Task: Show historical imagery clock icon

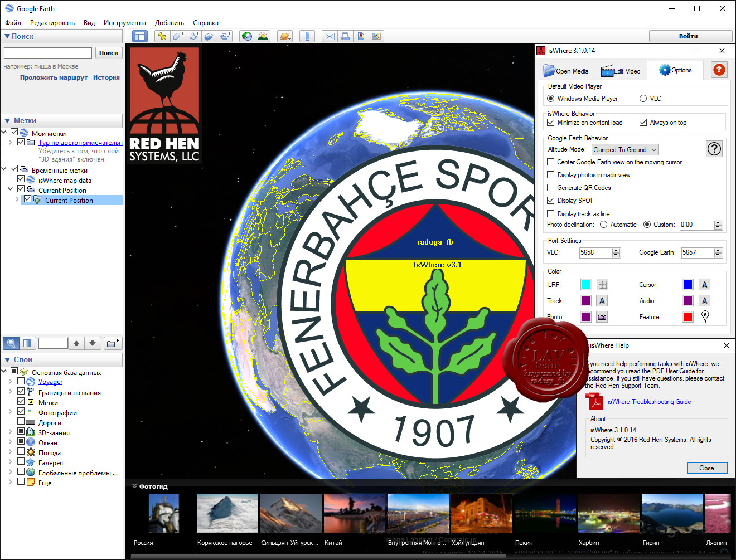Action: (x=247, y=36)
